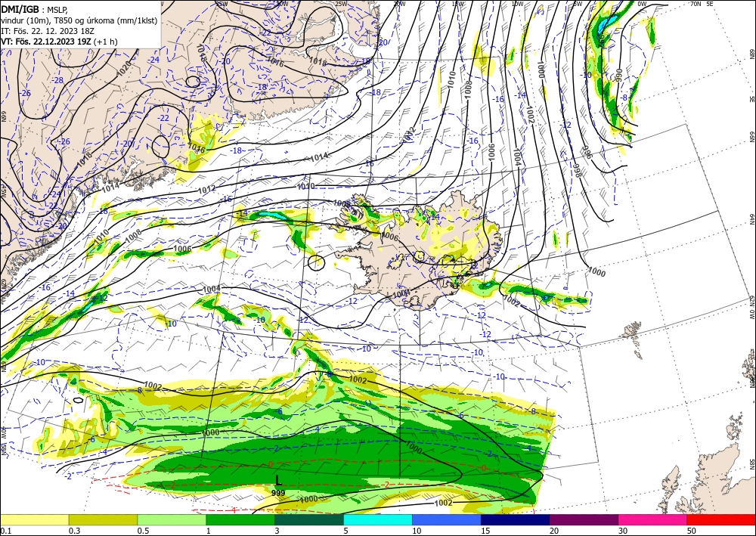The height and width of the screenshot is (536, 756).
Task: Choose the purple 20–30 legend swatch
Action: coord(584,519)
